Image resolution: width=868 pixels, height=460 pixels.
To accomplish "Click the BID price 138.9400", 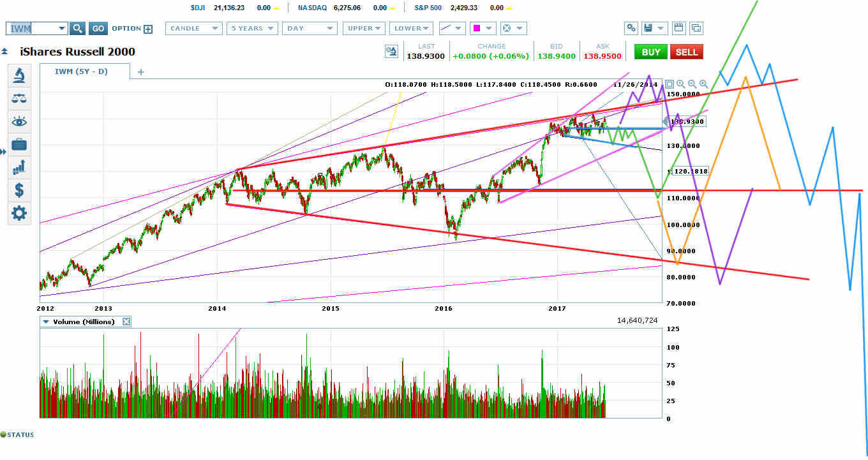I will coord(557,56).
